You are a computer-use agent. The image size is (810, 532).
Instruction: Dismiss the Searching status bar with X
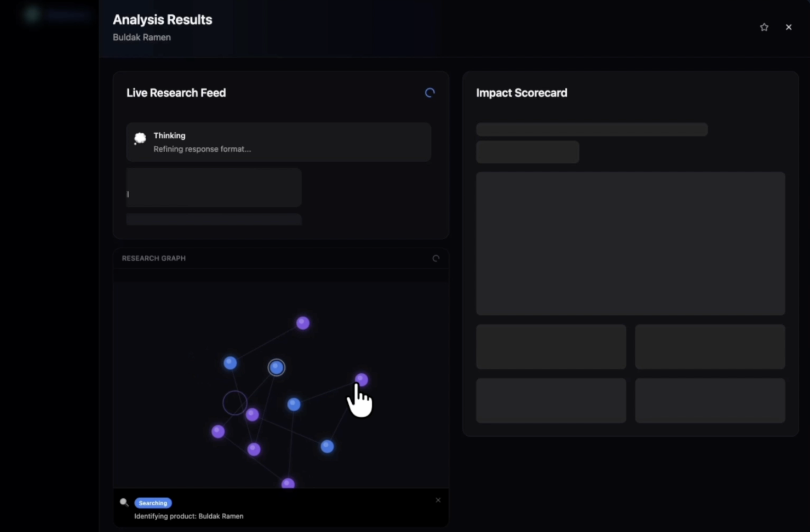[438, 500]
